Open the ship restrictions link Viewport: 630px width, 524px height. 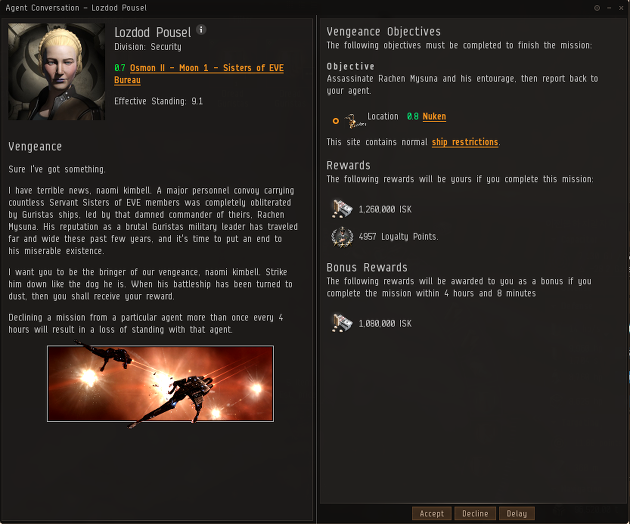[x=465, y=142]
